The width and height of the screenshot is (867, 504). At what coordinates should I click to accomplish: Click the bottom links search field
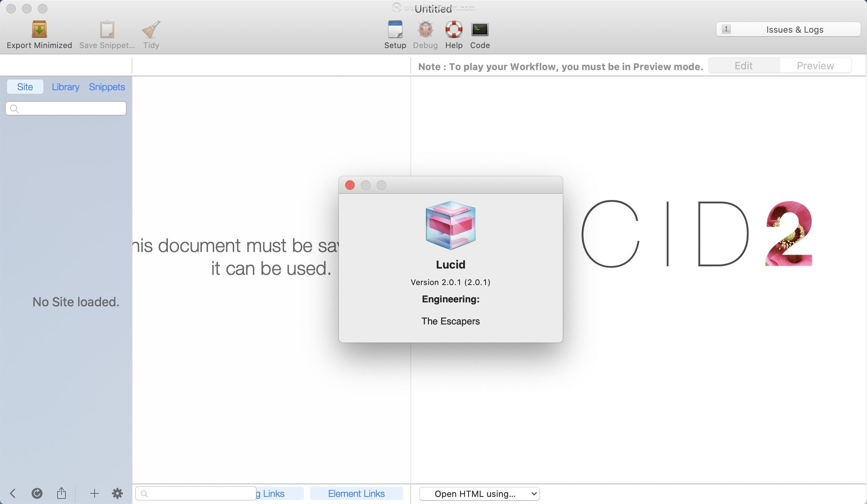[196, 493]
